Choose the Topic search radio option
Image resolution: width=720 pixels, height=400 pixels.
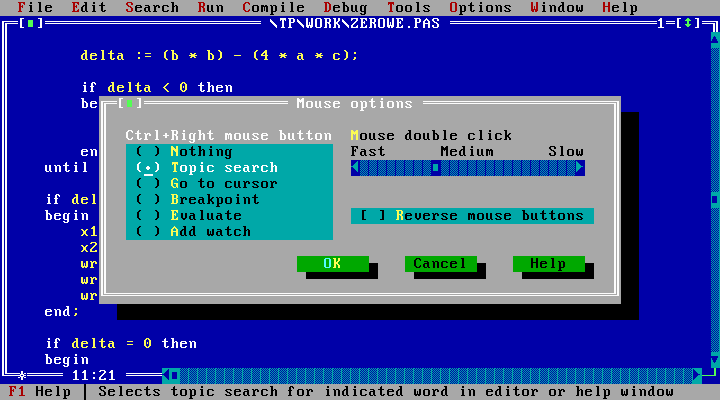[149, 167]
